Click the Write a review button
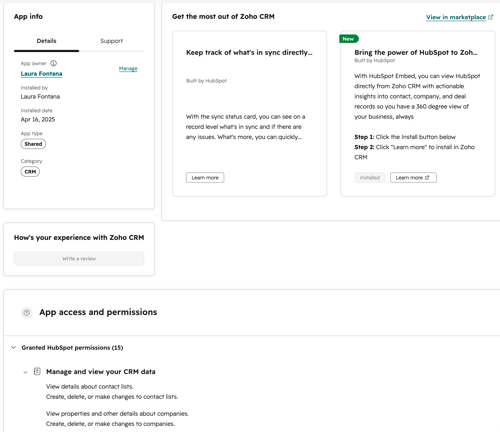Screen dimensions: 500x432 79,259
